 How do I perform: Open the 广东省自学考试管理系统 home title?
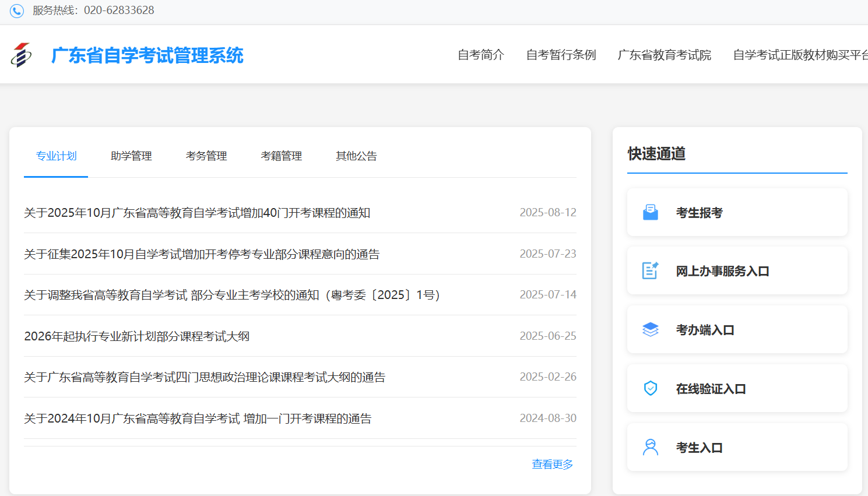tap(146, 55)
